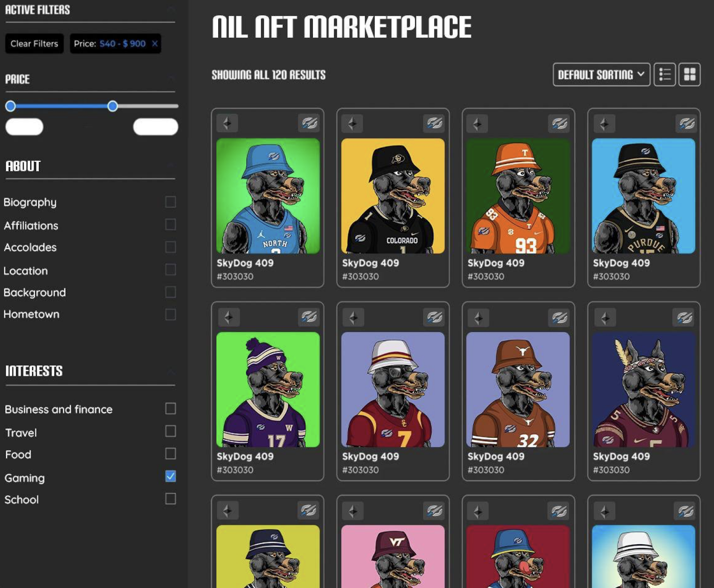This screenshot has height=588, width=714.
Task: Click the NIL NFT Marketplace heading
Action: pyautogui.click(x=341, y=27)
